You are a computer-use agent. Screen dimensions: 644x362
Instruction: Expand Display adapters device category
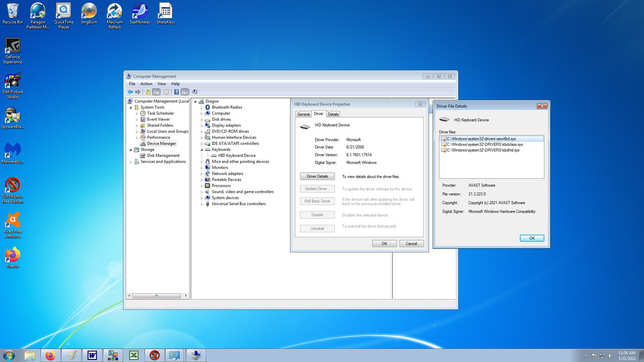(x=202, y=125)
